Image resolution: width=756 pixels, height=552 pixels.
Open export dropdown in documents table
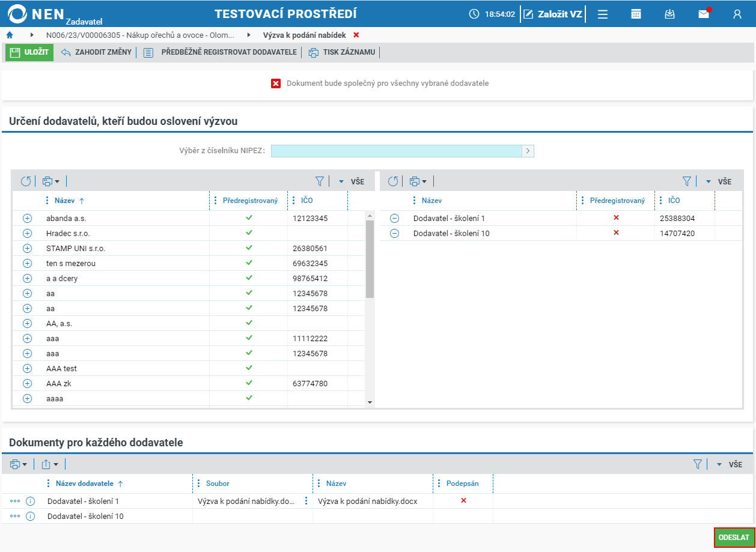pyautogui.click(x=50, y=464)
